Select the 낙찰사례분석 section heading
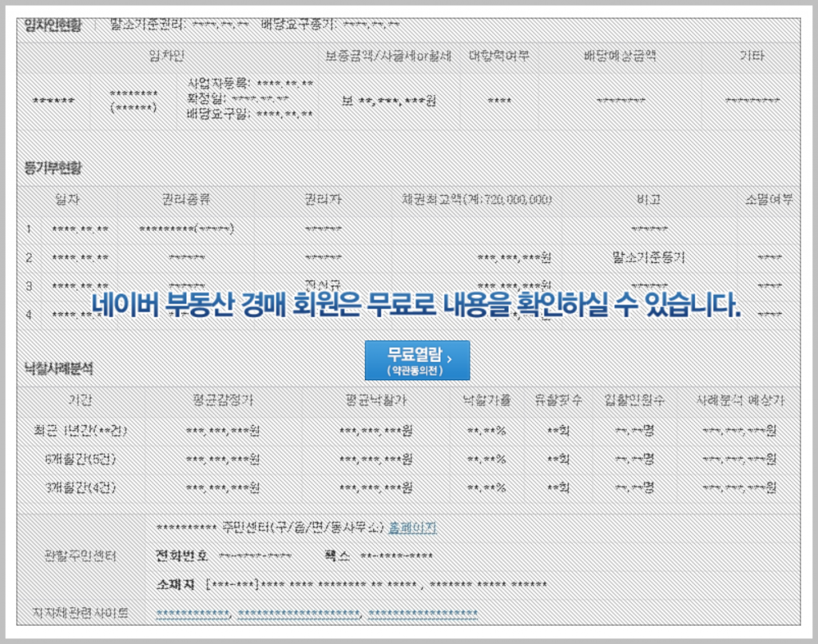818x644 pixels. 58,368
